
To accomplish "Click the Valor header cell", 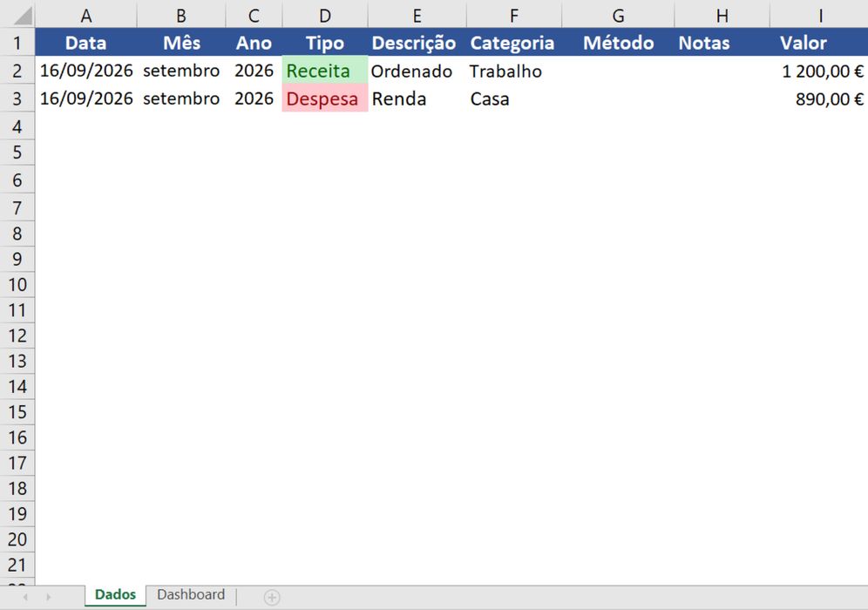I will (819, 43).
